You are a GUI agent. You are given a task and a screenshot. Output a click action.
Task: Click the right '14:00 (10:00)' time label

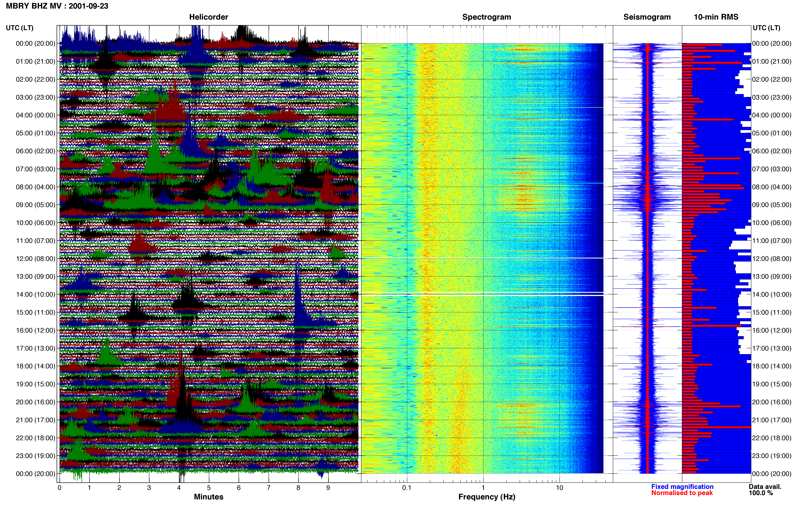772,294
